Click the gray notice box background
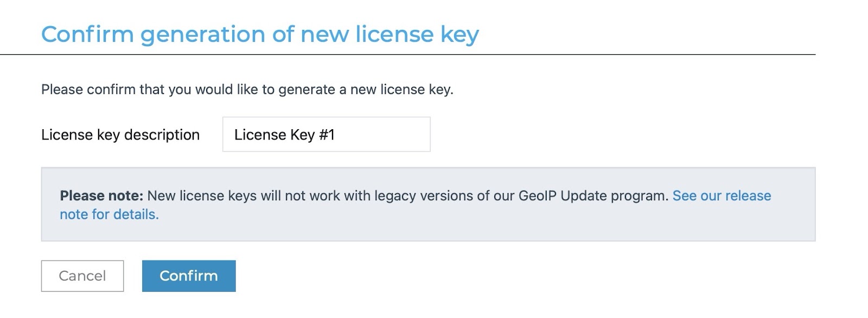The image size is (868, 318). coord(488,229)
